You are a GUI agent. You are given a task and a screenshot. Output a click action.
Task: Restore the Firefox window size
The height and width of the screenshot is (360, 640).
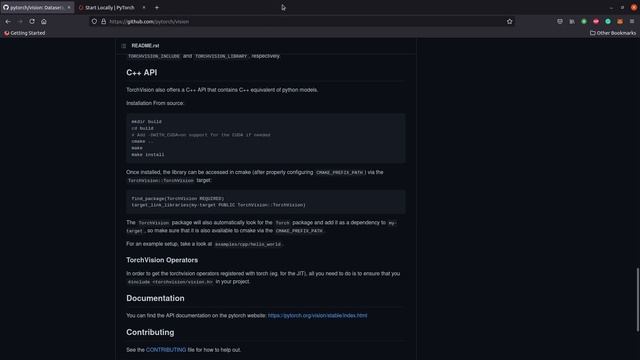click(622, 7)
